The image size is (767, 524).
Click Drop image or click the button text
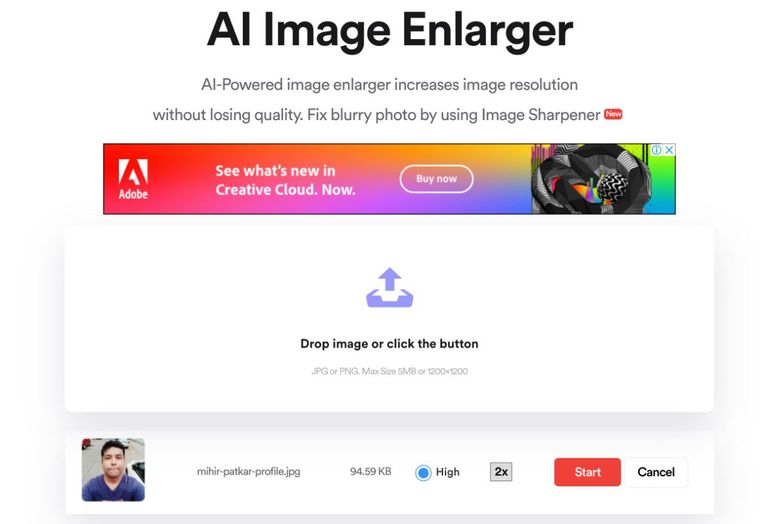(x=389, y=344)
